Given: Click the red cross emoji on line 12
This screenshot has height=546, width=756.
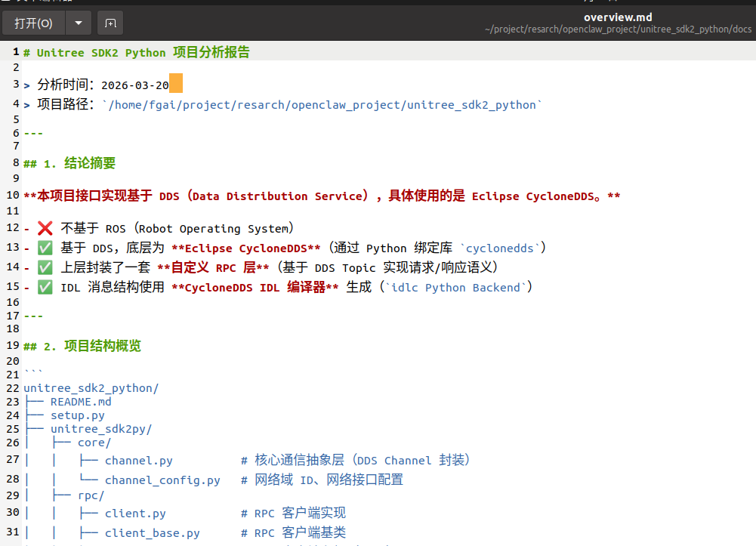Looking at the screenshot, I should (45, 228).
